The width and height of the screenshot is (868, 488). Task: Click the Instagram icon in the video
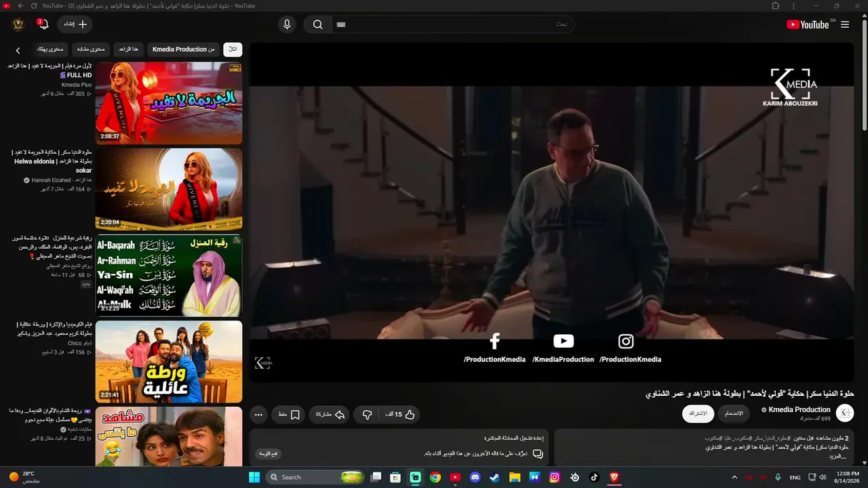tap(626, 341)
